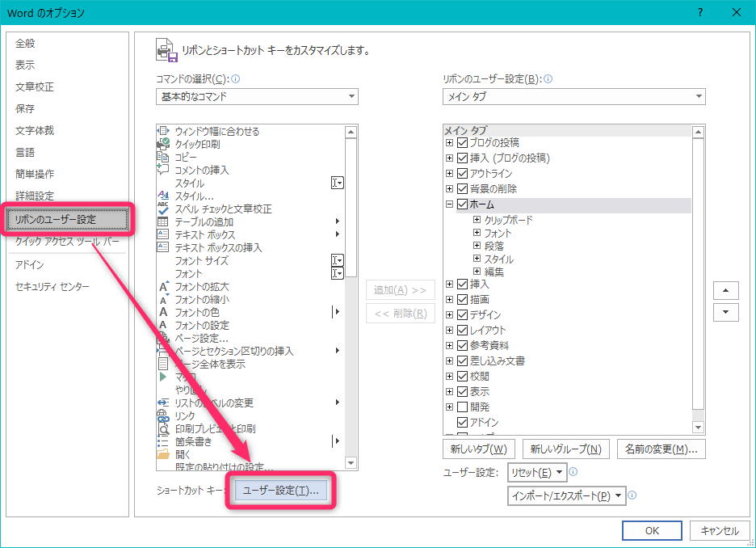This screenshot has height=548, width=756.
Task: Toggle the 校閲 (Review) tab checkbox
Action: tap(463, 376)
